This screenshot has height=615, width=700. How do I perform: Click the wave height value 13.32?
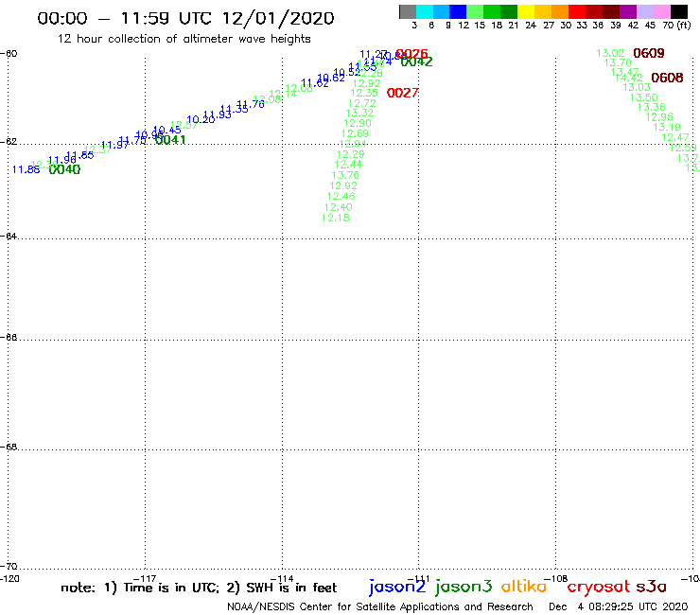click(x=359, y=114)
